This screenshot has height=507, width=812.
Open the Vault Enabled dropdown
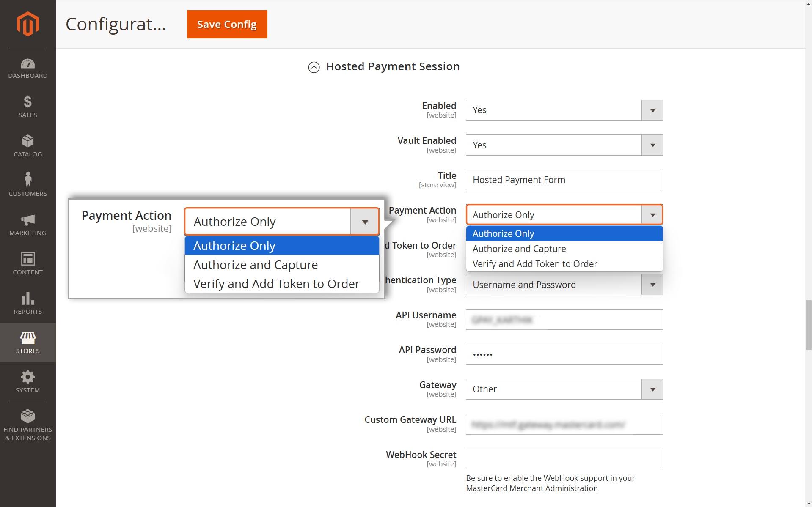point(564,145)
